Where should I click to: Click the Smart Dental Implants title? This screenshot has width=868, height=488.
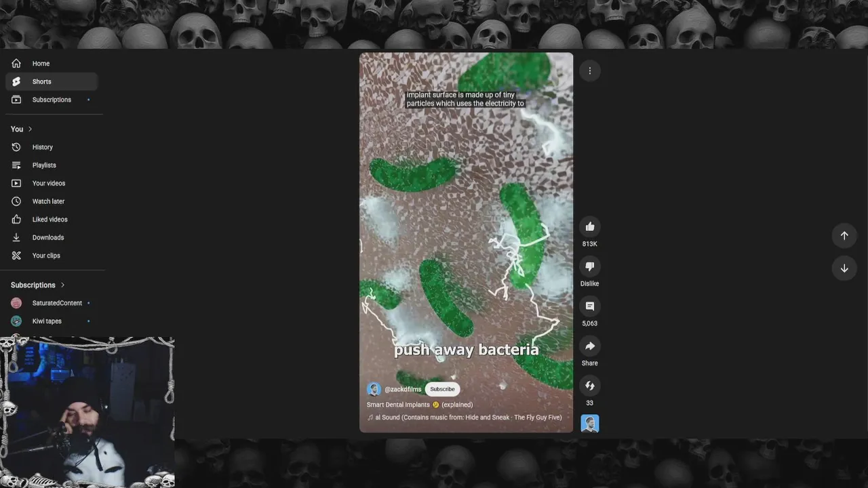tap(420, 405)
